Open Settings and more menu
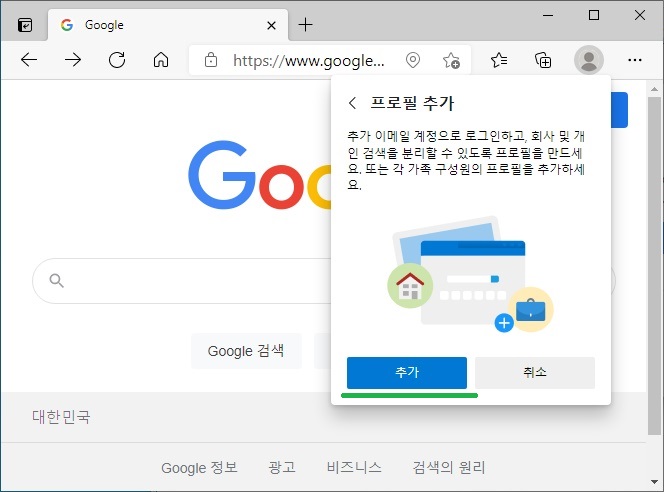The height and width of the screenshot is (492, 664). (x=634, y=60)
